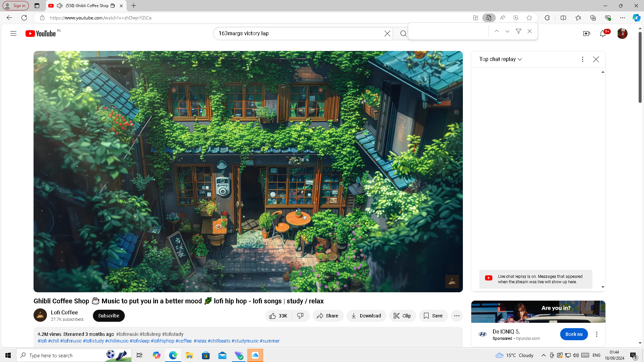The image size is (644, 362).
Task: Click the Boek nu ad button
Action: point(574,334)
